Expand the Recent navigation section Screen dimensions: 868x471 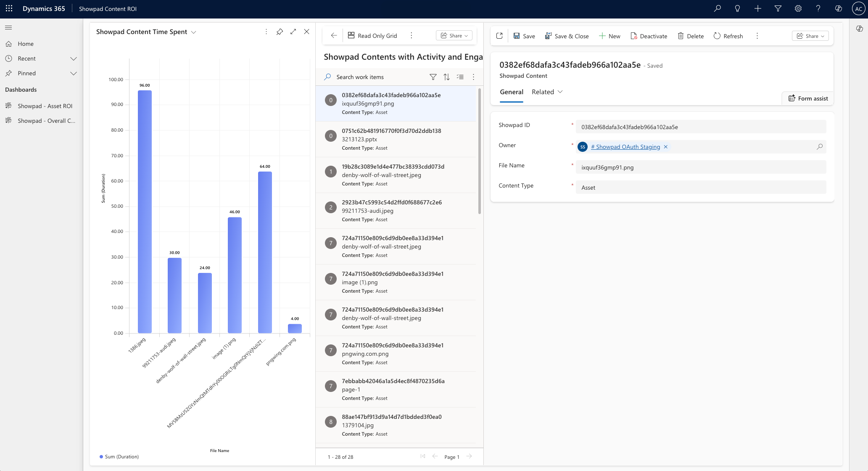click(74, 58)
